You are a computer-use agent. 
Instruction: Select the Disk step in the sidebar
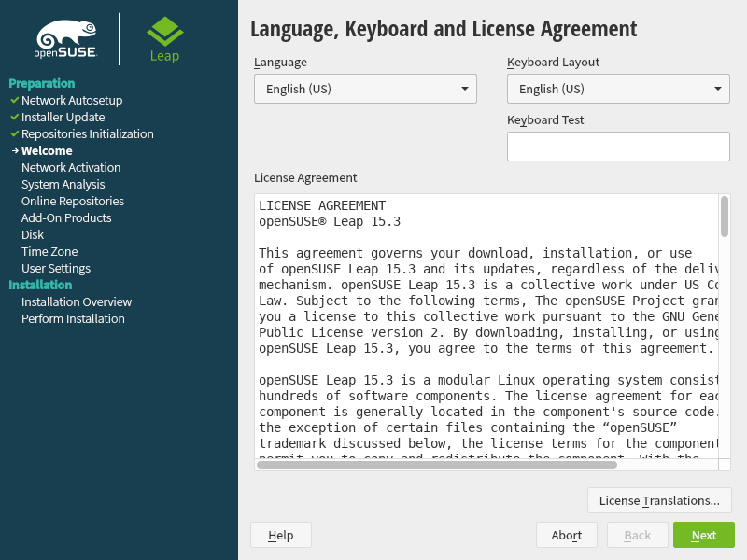[32, 234]
